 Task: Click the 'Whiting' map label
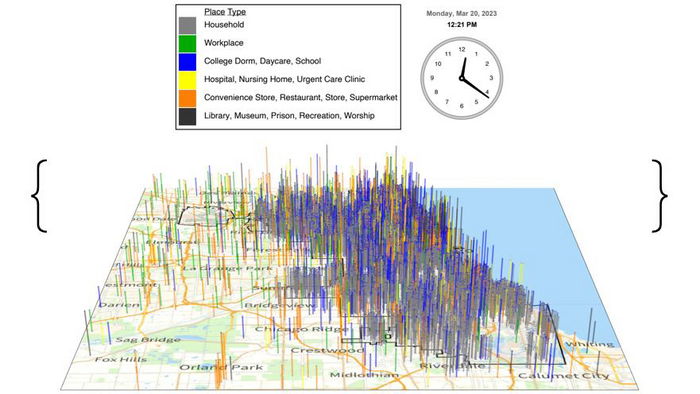click(x=589, y=344)
